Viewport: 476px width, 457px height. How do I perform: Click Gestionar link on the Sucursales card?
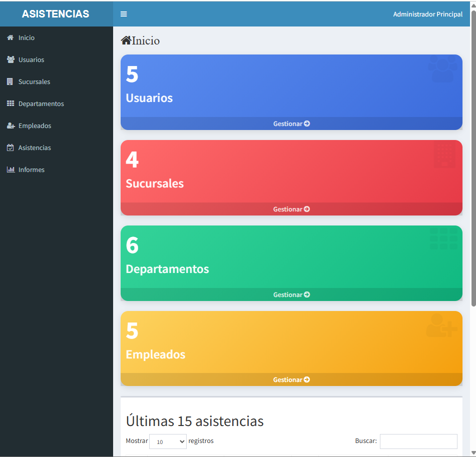coord(291,209)
